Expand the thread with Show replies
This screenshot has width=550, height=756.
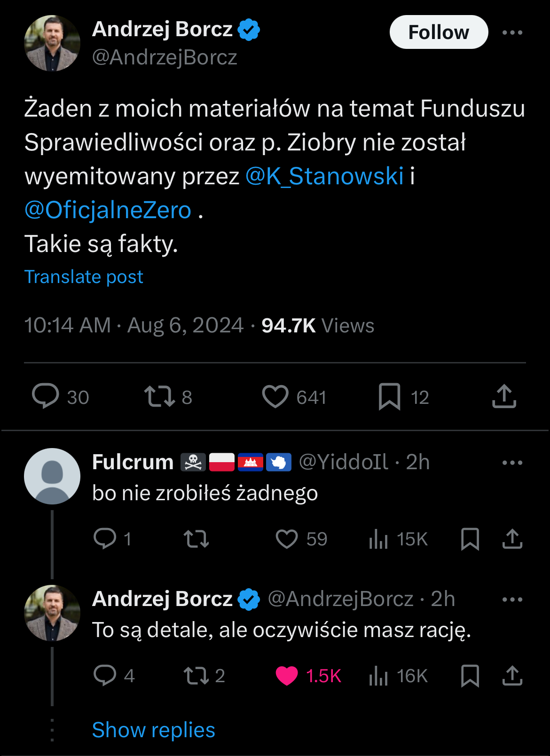click(153, 730)
